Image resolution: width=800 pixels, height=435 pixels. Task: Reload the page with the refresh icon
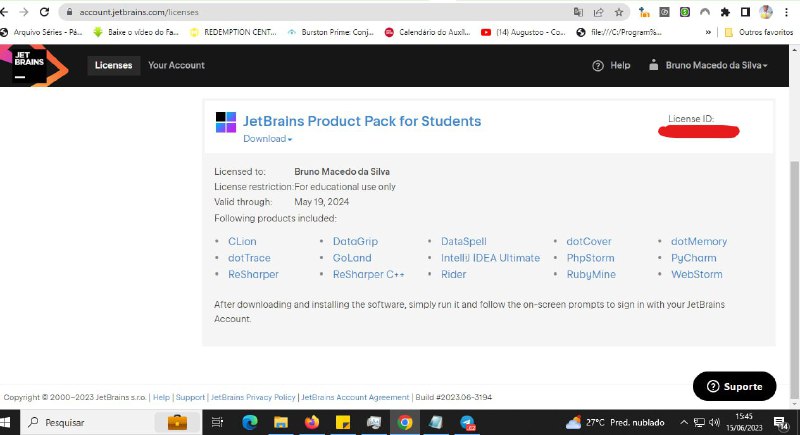(44, 12)
